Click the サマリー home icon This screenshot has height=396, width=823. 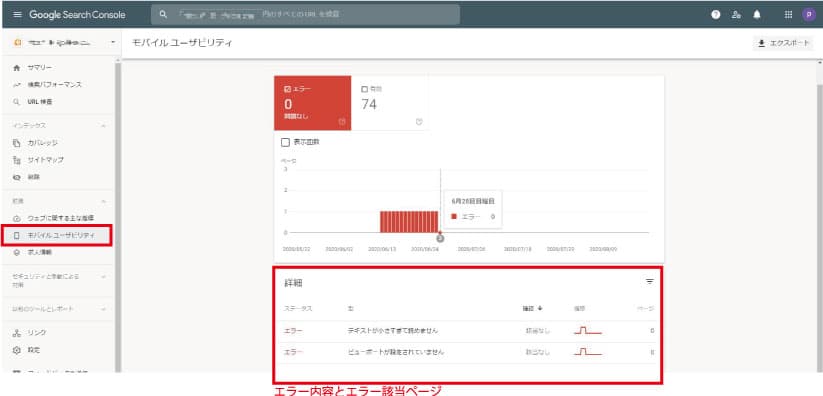(x=17, y=68)
